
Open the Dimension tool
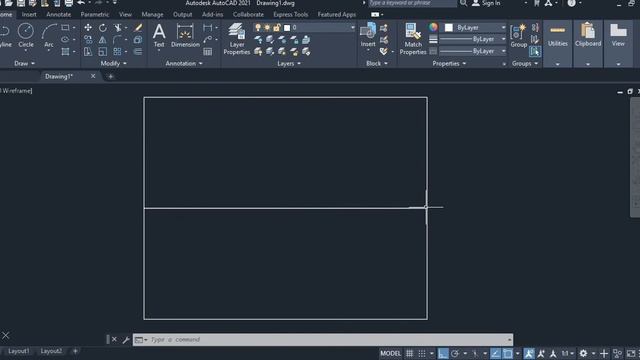[185, 36]
